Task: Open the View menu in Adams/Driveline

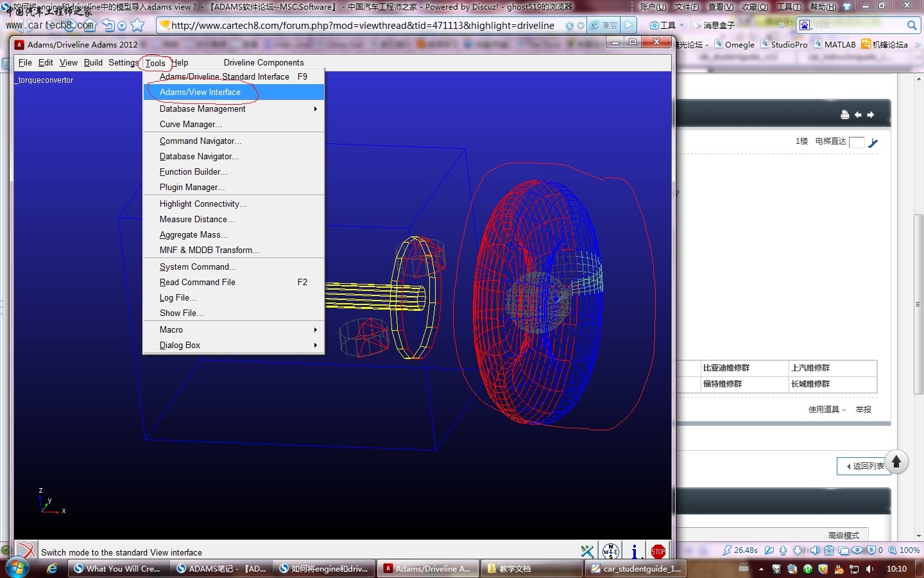Action: (69, 63)
